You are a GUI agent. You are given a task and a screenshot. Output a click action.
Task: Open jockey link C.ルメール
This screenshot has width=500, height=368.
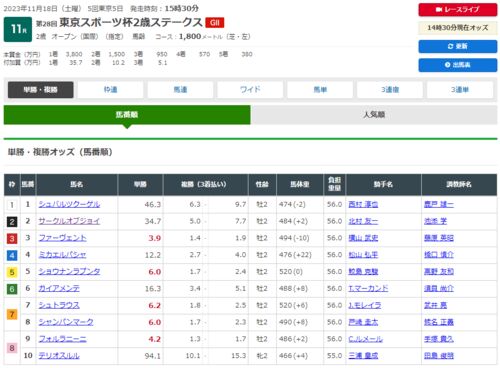pos(366,339)
